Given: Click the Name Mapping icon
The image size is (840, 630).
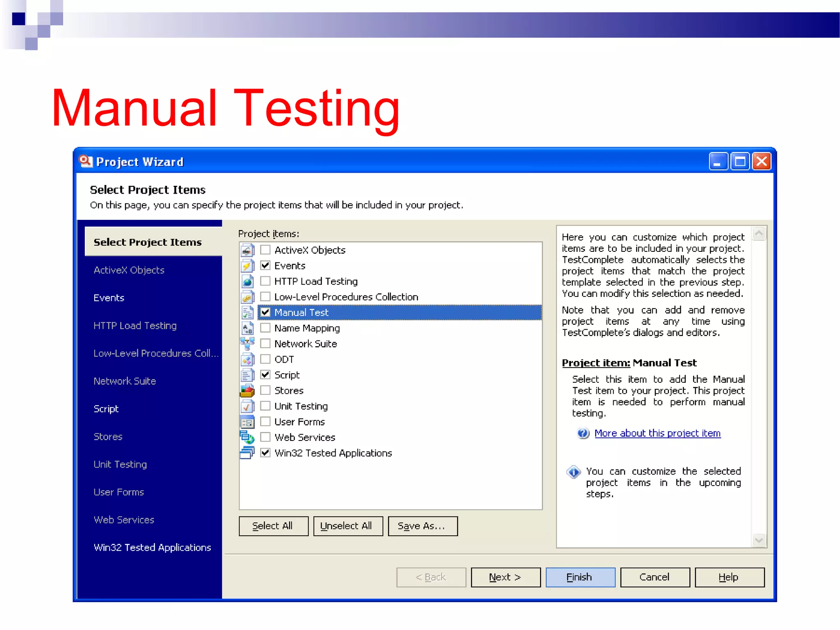Looking at the screenshot, I should [247, 328].
